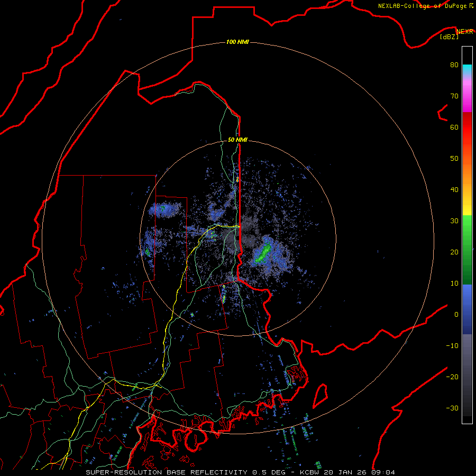Screen dimensions: 476x476
Task: Click the NEXLAB-College of DuPage credit text
Action: 425,6
